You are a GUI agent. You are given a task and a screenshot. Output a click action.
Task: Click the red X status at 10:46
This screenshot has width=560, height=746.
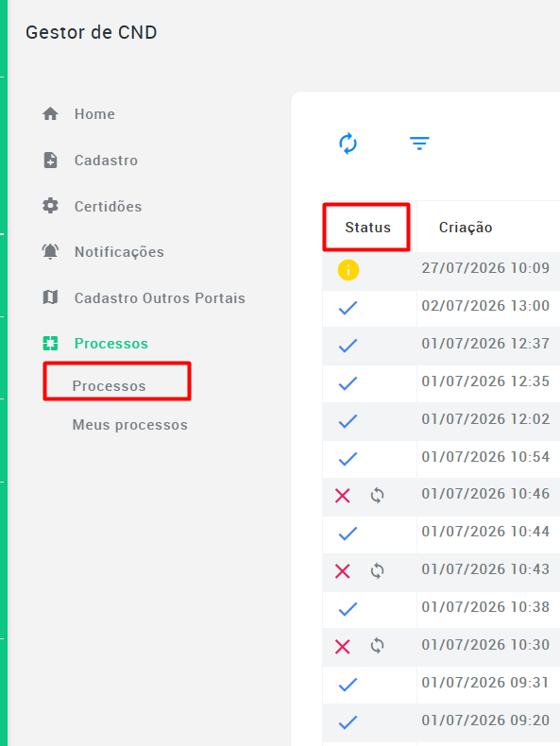pos(343,496)
